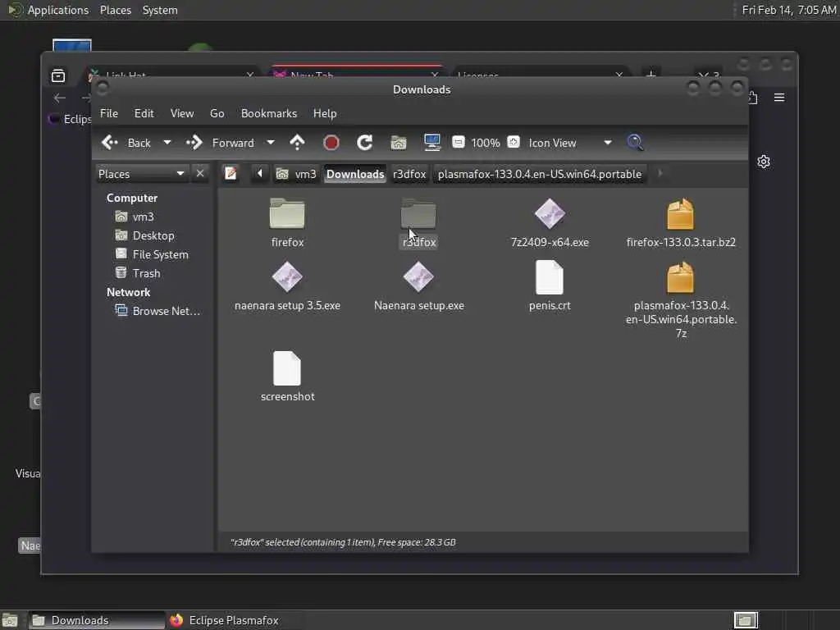Toggle text-based location entry pencil icon

click(231, 174)
